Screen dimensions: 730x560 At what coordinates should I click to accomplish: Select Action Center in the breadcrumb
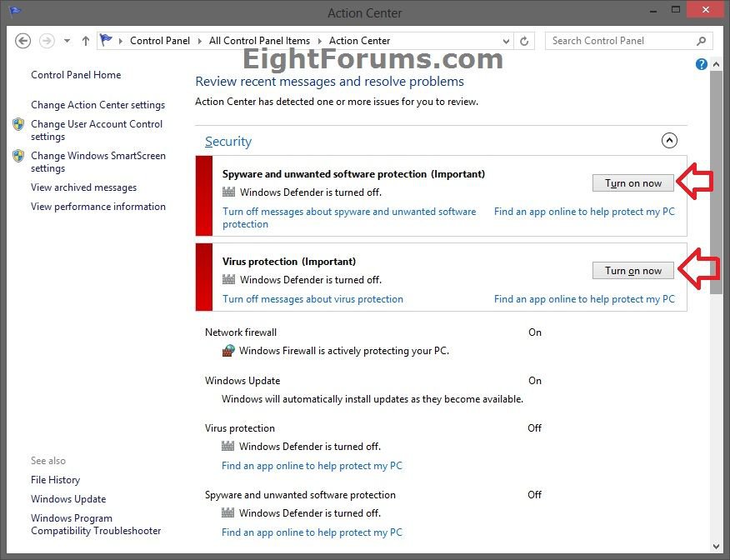coord(359,41)
